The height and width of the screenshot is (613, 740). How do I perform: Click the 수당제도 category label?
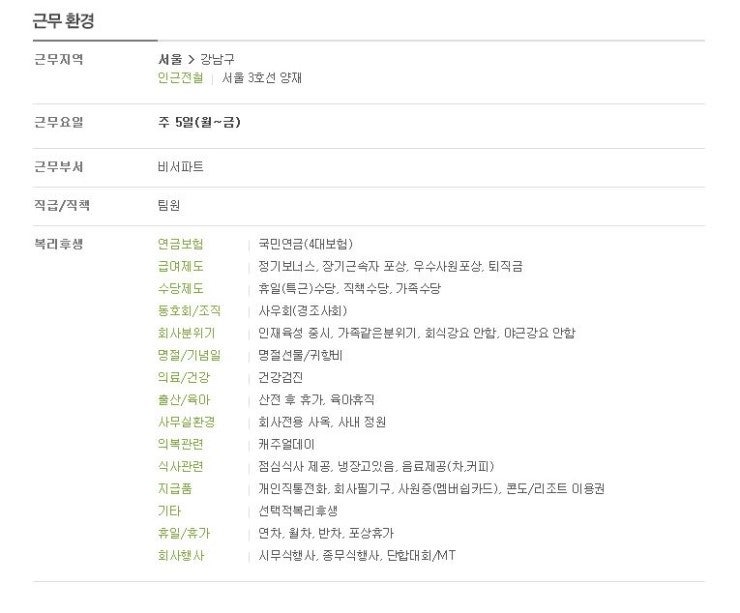tap(180, 288)
